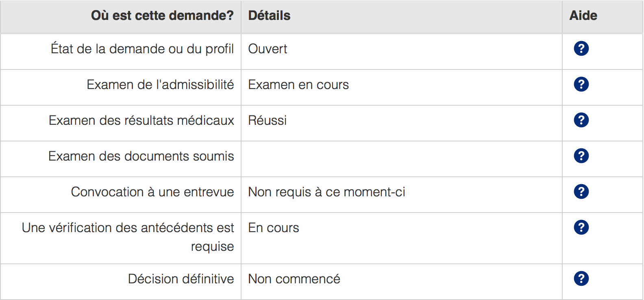The width and height of the screenshot is (644, 300).
Task: Click the 'Réussi' medical result status
Action: 267,121
